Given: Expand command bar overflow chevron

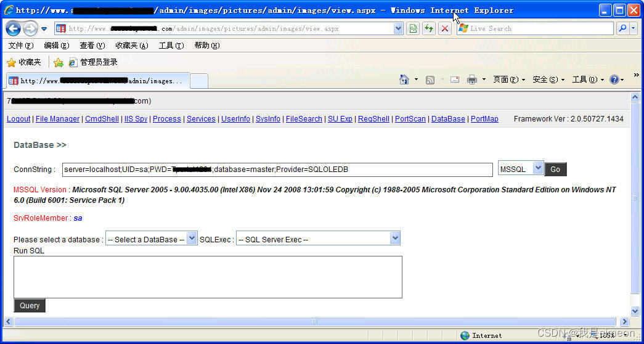Looking at the screenshot, I should (x=636, y=75).
